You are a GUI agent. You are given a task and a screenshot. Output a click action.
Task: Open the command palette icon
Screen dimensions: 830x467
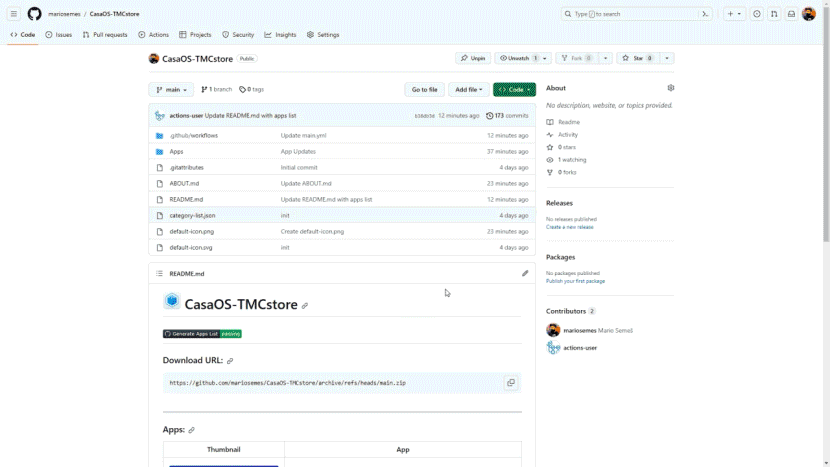[x=705, y=14]
